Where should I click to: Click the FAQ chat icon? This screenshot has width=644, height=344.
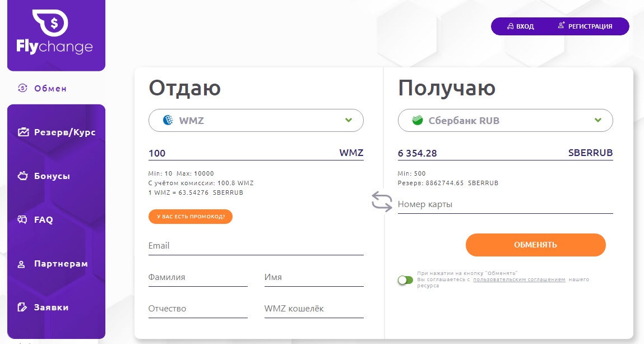23,220
